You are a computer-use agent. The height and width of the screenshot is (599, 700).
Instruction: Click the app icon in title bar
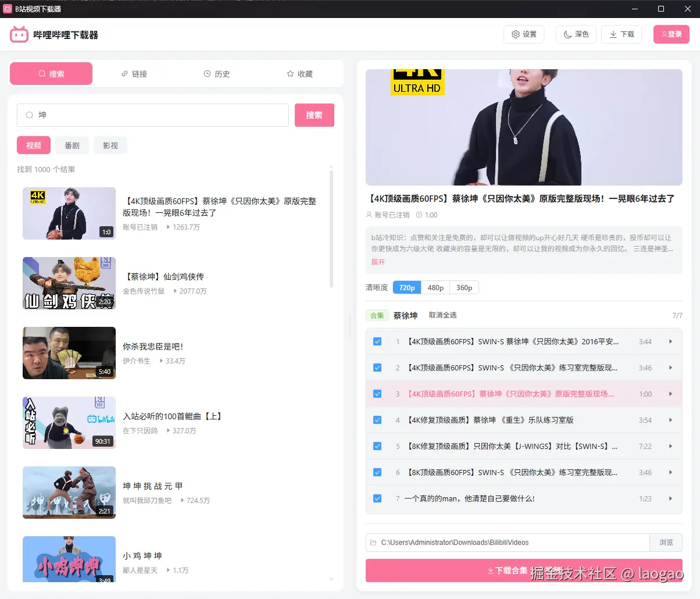[8, 9]
